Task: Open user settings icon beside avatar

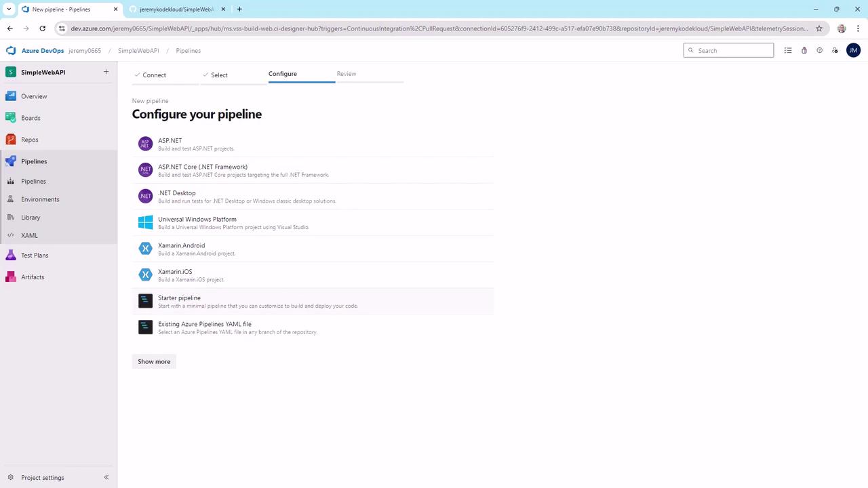Action: pos(835,50)
